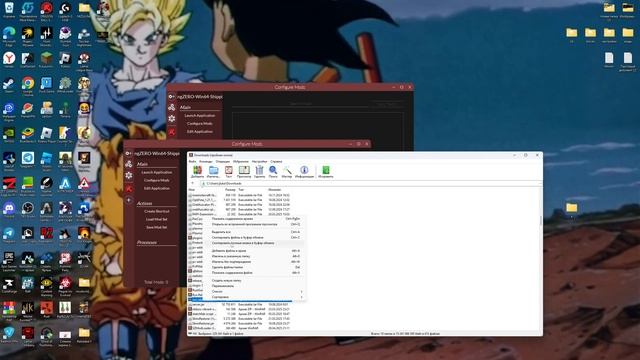
Task: Expand the Сортировка submenu arrow in context menu
Action: pos(301,297)
